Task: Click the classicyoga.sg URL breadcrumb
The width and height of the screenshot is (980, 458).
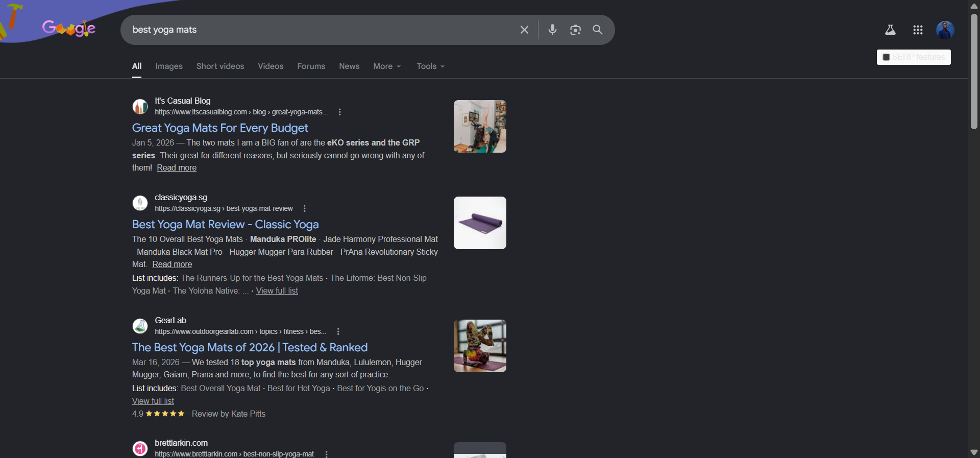Action: (x=224, y=208)
